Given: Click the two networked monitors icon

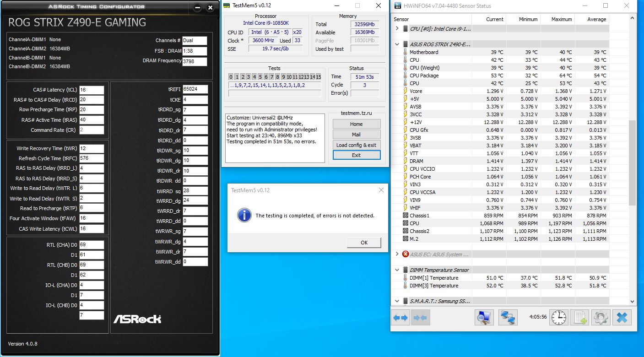Looking at the screenshot, I should (508, 317).
